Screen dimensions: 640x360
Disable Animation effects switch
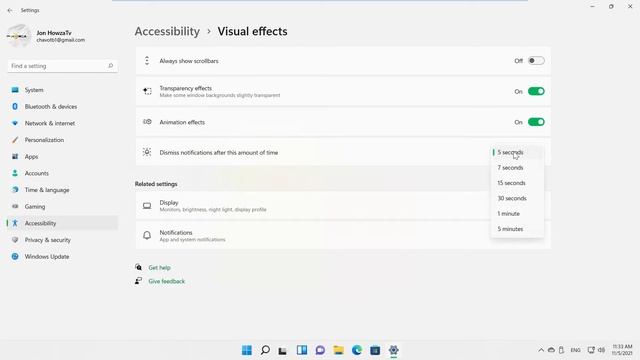click(536, 122)
